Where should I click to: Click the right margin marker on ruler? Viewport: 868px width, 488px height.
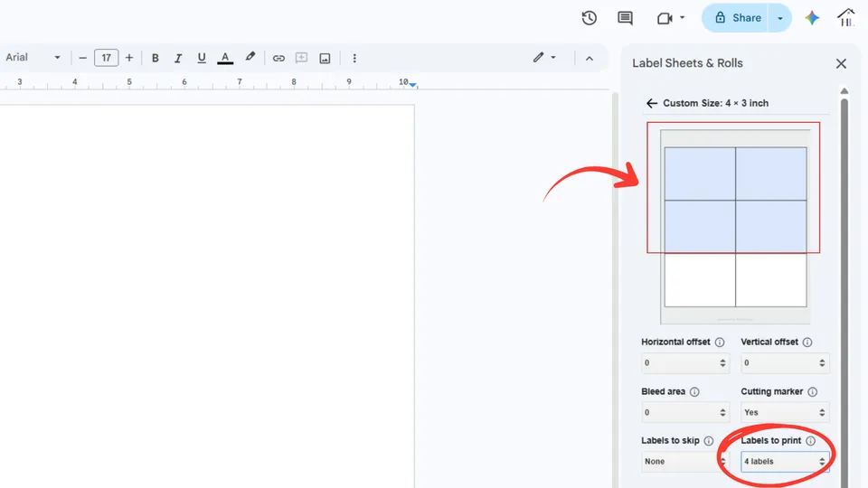tap(413, 85)
